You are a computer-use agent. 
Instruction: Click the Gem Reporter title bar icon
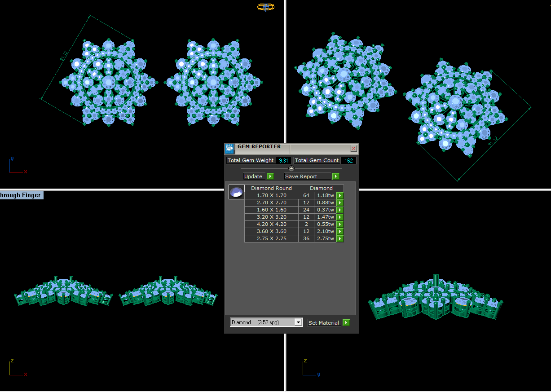pyautogui.click(x=229, y=149)
